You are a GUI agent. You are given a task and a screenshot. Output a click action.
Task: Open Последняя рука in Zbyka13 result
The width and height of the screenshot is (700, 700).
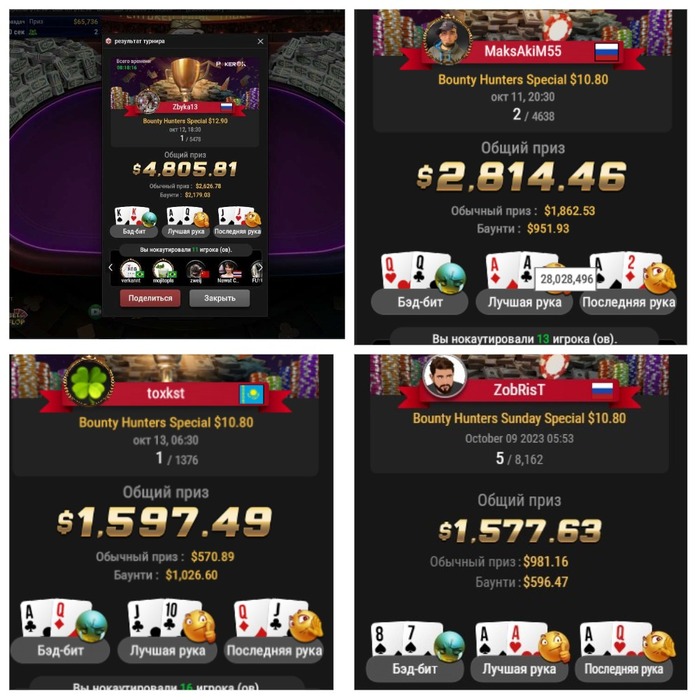pos(238,222)
